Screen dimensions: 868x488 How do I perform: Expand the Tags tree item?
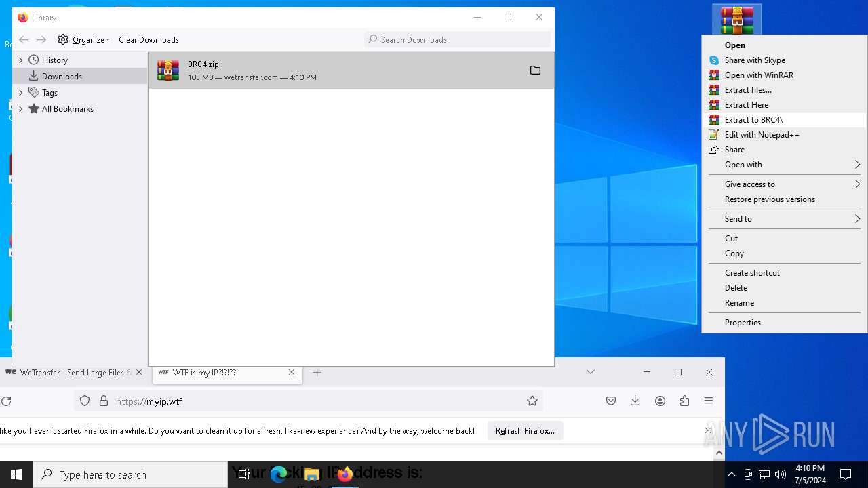point(20,93)
